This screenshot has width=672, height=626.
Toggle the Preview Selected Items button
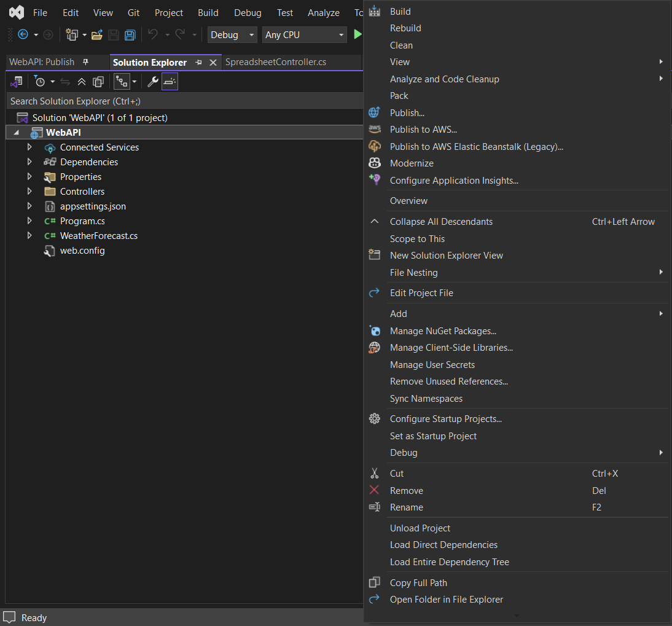click(x=170, y=80)
